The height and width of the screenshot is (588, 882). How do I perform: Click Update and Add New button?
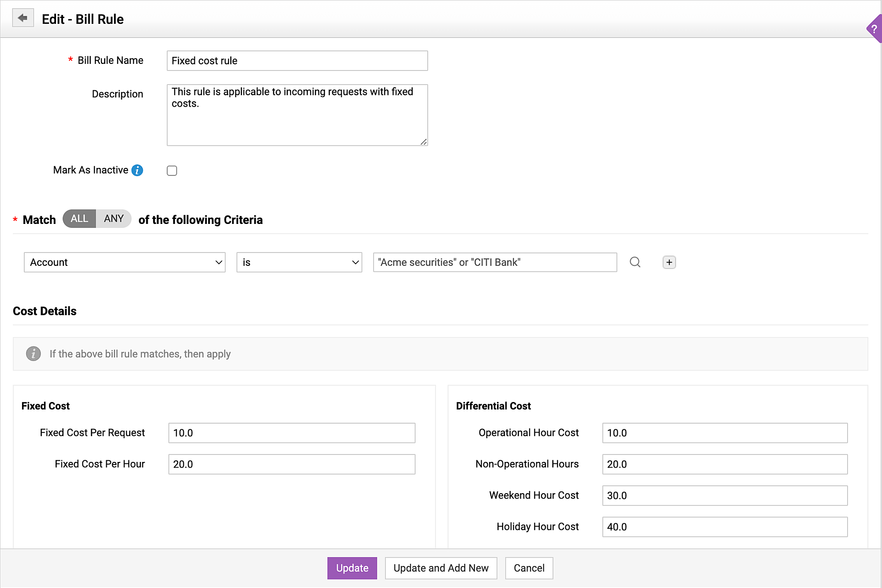point(441,568)
